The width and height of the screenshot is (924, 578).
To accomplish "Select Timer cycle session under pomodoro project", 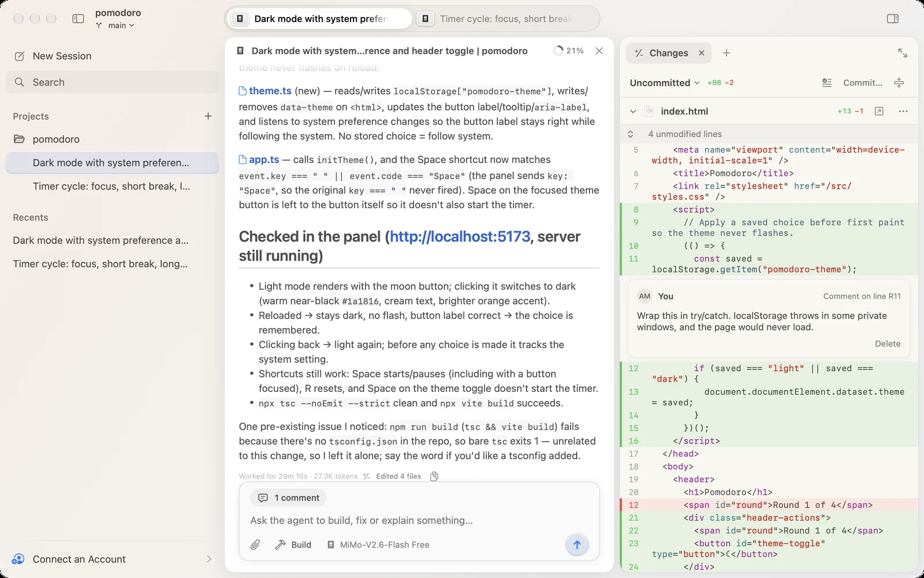I will coord(112,186).
